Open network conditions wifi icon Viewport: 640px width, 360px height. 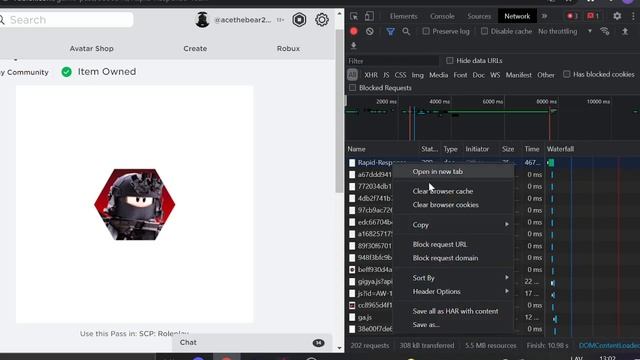click(x=605, y=31)
